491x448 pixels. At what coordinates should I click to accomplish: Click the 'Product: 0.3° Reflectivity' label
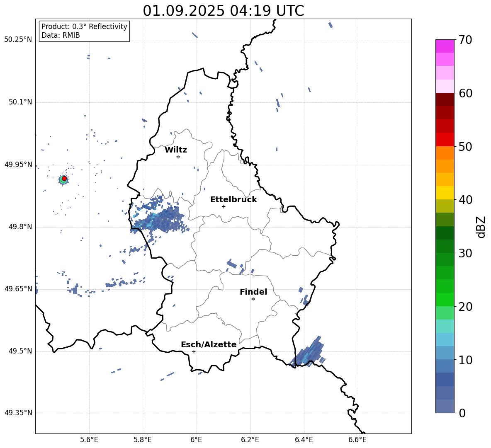[84, 26]
